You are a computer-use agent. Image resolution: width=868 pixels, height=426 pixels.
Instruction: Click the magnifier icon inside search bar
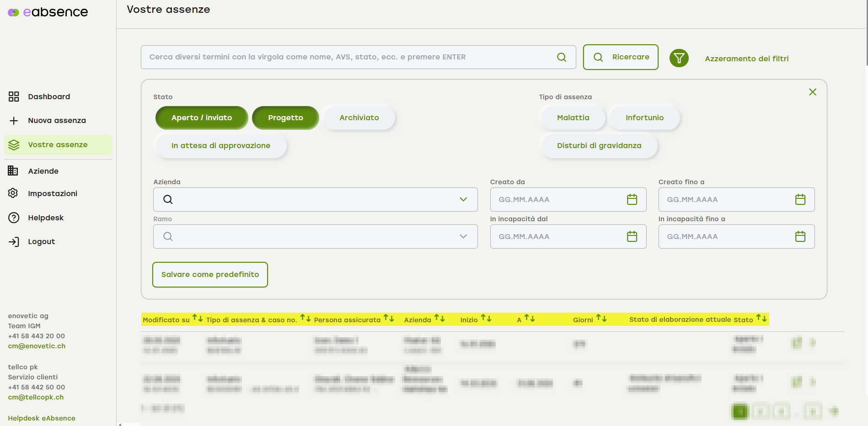(x=561, y=57)
